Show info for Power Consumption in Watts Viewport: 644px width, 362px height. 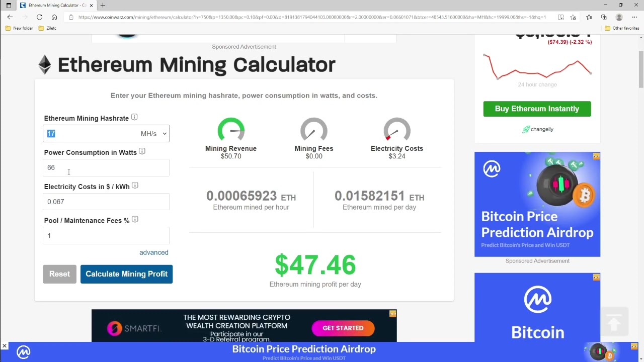pos(142,151)
